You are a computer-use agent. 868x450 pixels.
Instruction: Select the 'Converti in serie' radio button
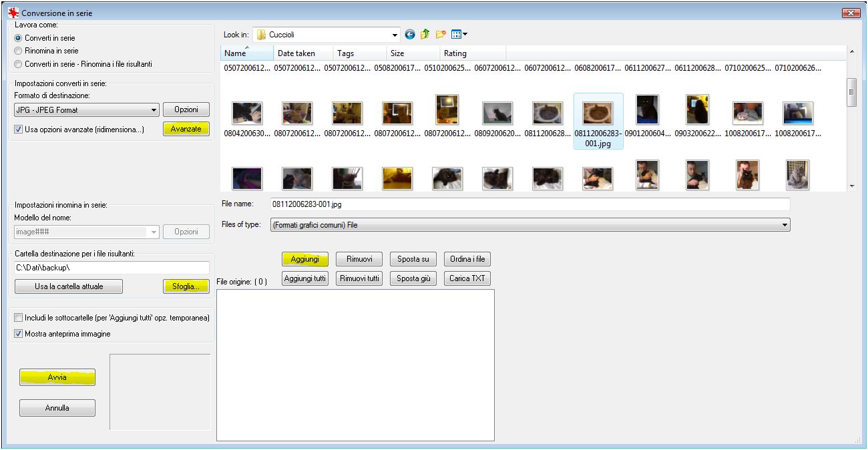(x=19, y=38)
